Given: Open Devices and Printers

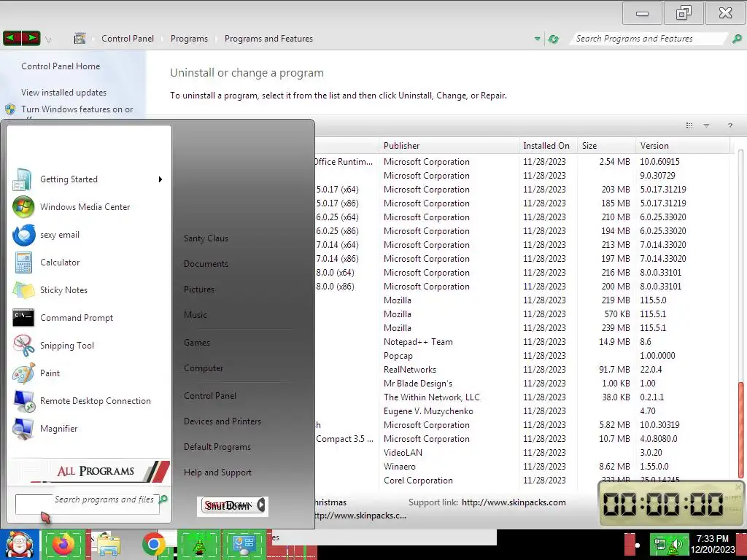Looking at the screenshot, I should (222, 421).
